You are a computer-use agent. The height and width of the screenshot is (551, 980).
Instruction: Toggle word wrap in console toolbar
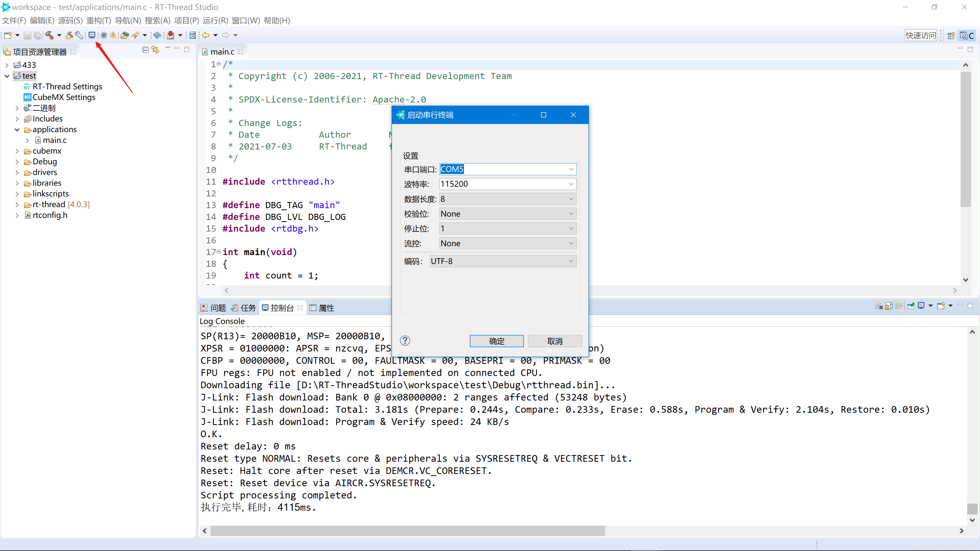coord(899,306)
